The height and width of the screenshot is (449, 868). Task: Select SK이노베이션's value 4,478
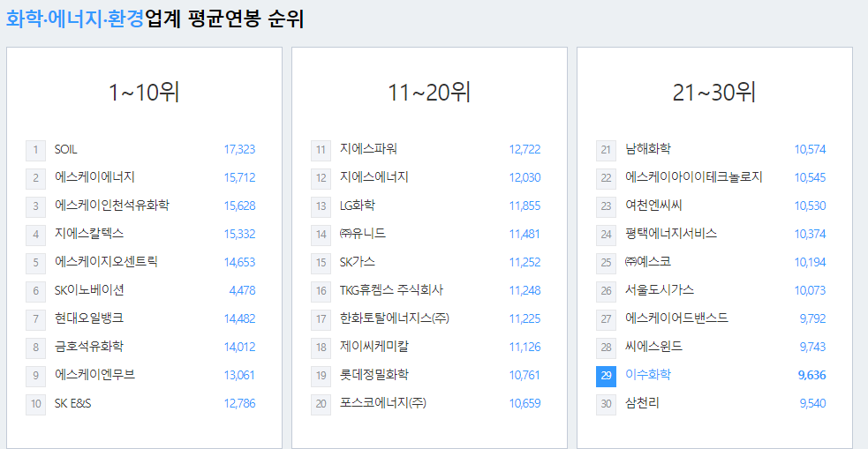[x=243, y=290]
